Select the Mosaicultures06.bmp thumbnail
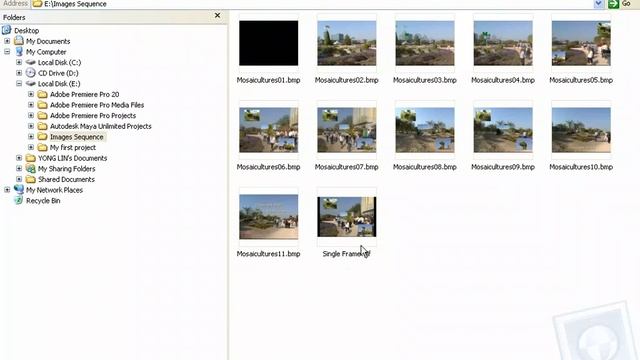 pyautogui.click(x=269, y=130)
